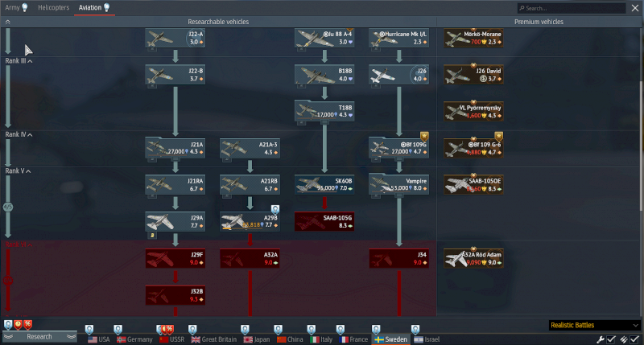The height and width of the screenshot is (345, 644).
Task: Choose the J29A aircraft icon
Action: pos(175,222)
